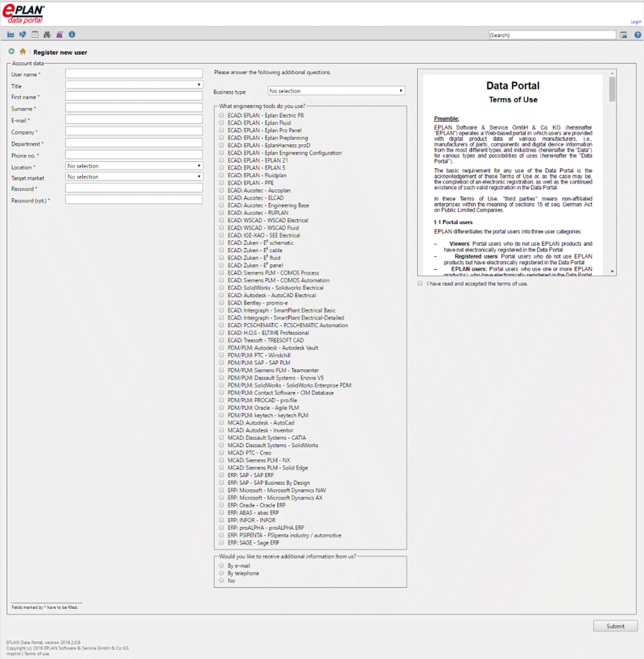Go to home via orange house icon

[x=23, y=52]
